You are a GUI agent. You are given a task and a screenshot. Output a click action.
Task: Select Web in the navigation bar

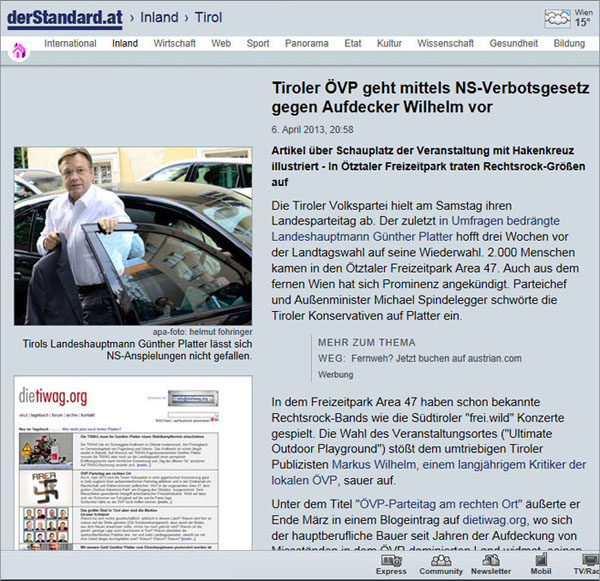coord(221,43)
